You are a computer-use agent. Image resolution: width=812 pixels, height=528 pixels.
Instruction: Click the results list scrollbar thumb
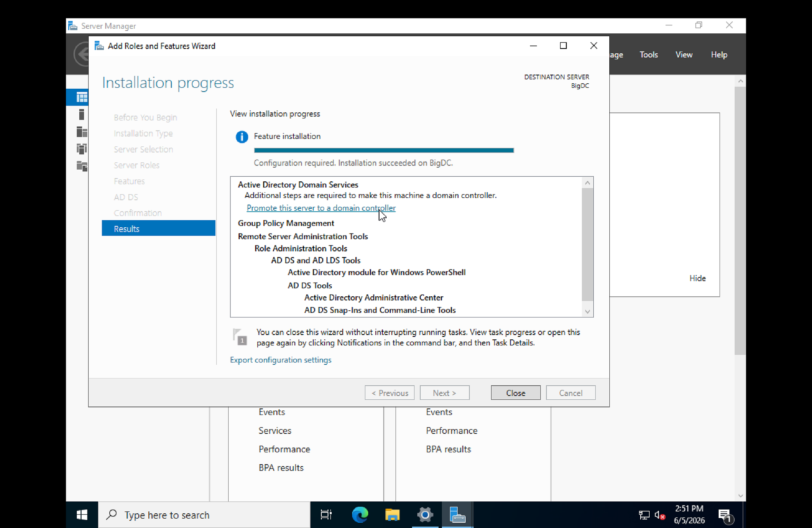[x=587, y=244]
